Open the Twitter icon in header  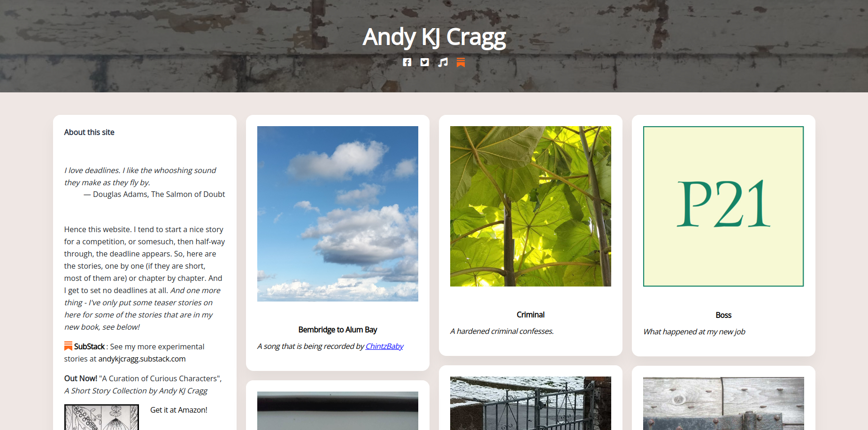(x=424, y=62)
